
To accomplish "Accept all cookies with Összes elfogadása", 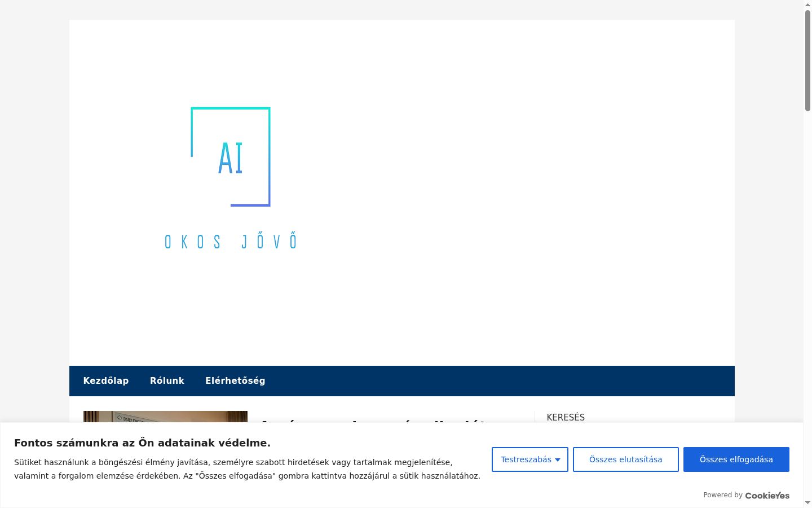I will pos(736,459).
